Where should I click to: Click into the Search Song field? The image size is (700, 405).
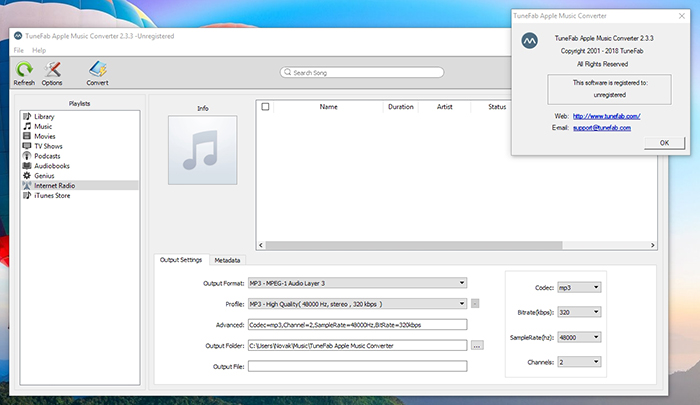click(x=362, y=72)
